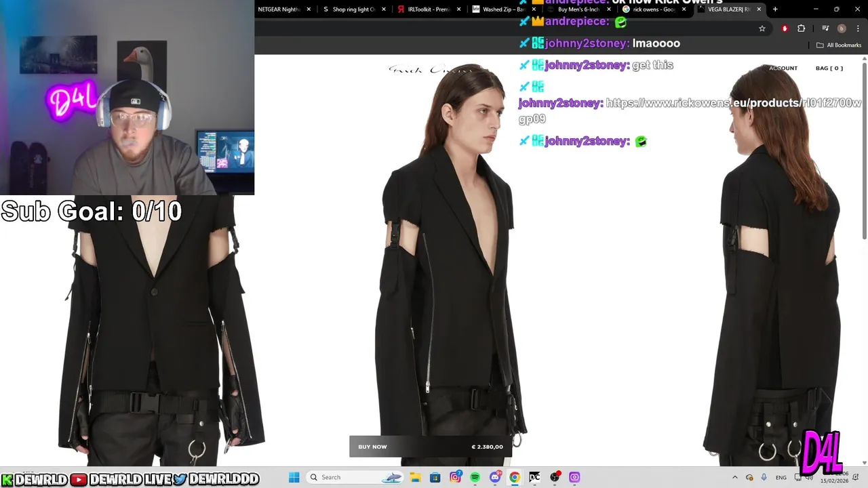Image resolution: width=868 pixels, height=488 pixels.
Task: Close the NETGEAR Nighthawk tab
Action: coord(309,9)
